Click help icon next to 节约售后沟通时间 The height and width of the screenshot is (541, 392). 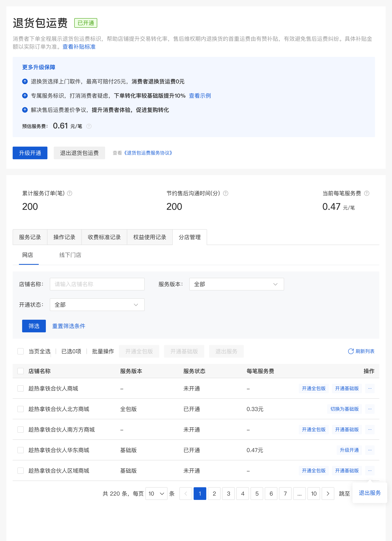coord(225,193)
